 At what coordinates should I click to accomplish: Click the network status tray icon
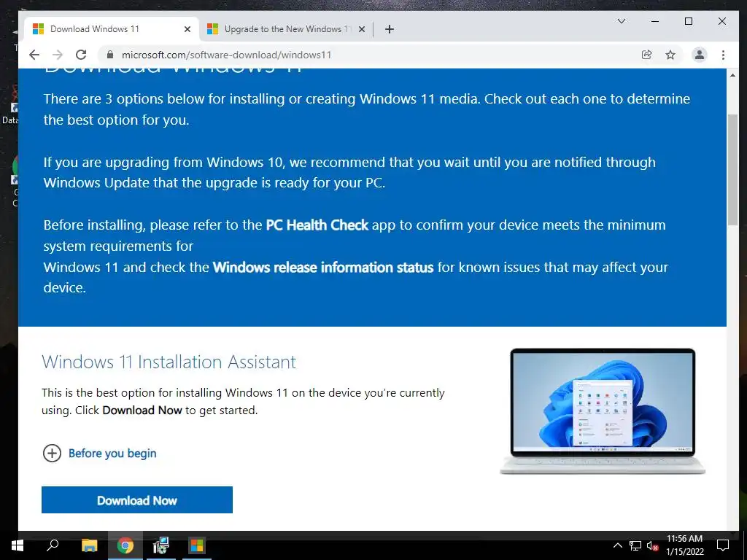point(635,545)
